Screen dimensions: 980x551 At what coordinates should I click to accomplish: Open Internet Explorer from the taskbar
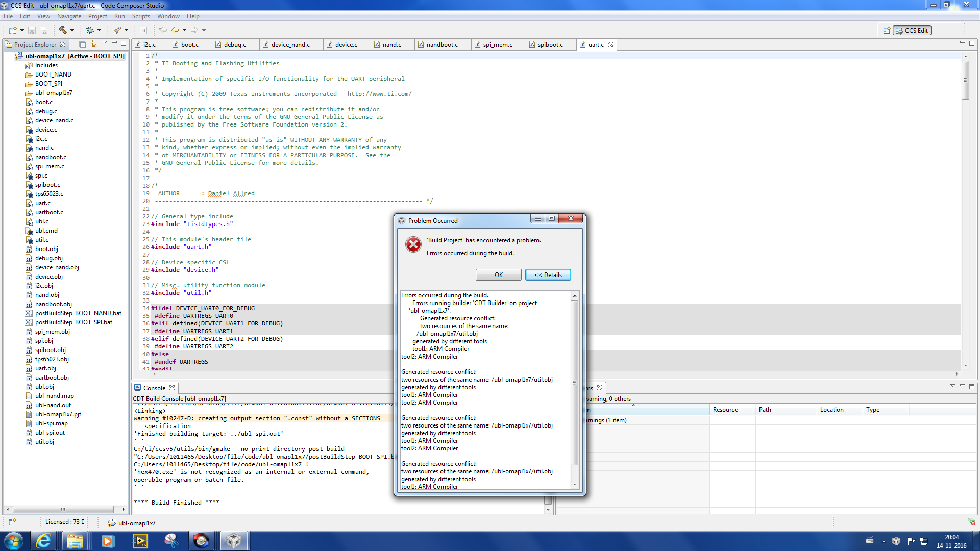(x=44, y=541)
